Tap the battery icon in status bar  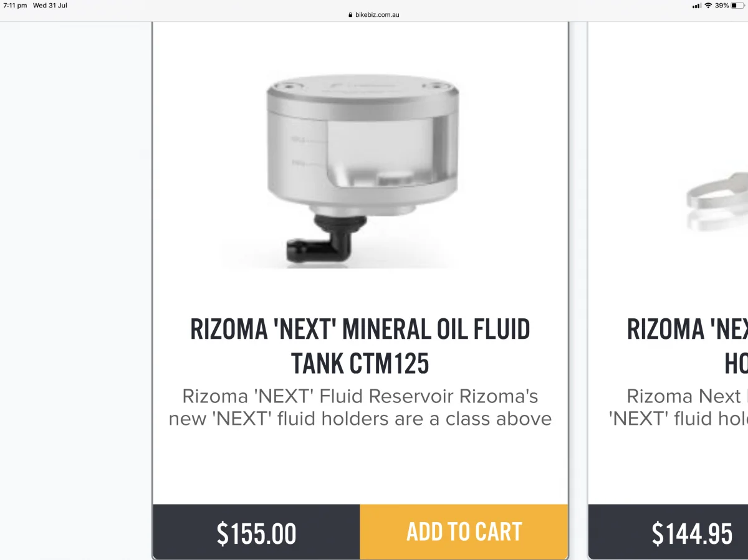pyautogui.click(x=737, y=6)
